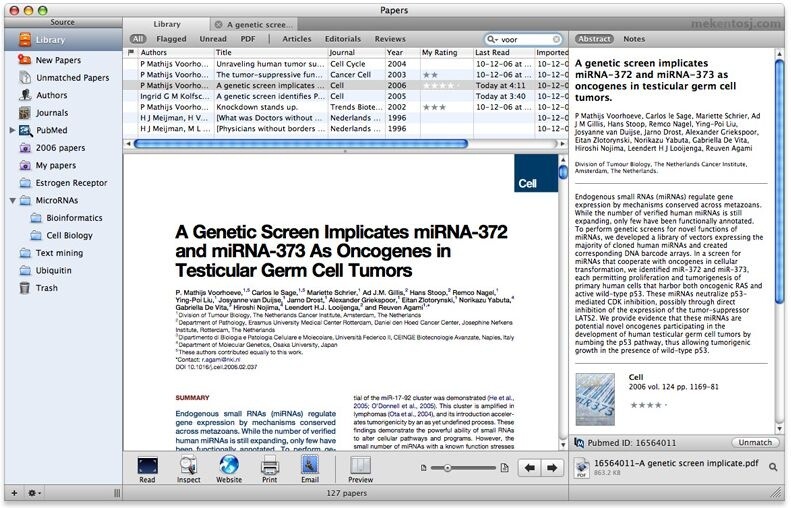Select the Text mining folder
Image resolution: width=791 pixels, height=508 pixels.
pyautogui.click(x=59, y=253)
